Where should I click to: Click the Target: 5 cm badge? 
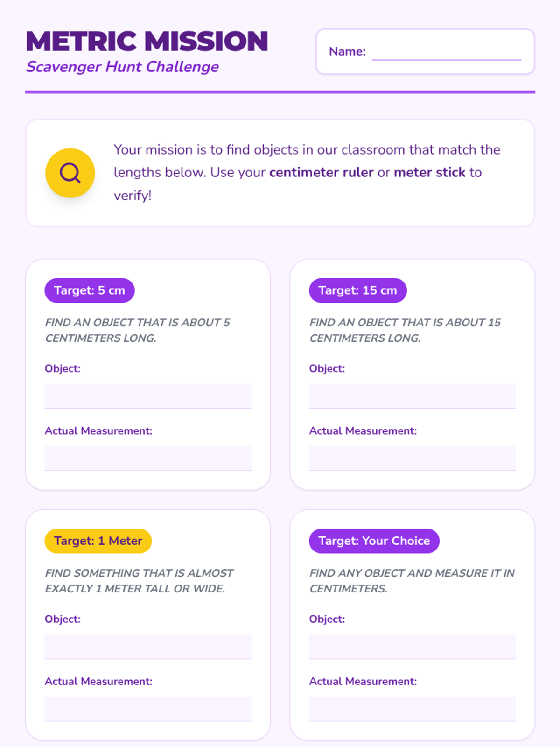(x=90, y=290)
